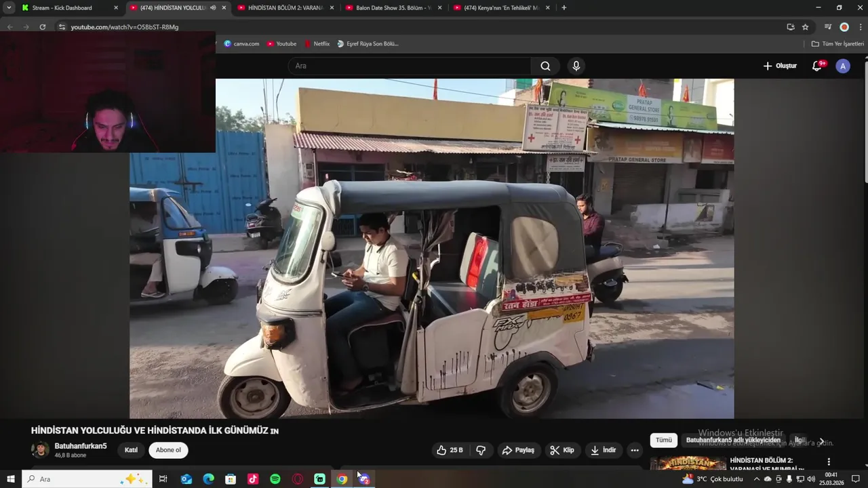Show hidden system tray icons chevron
868x488 pixels.
tap(757, 479)
